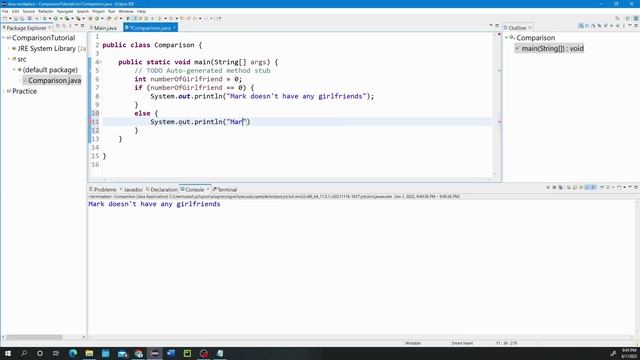This screenshot has width=640, height=360.
Task: Collapse the src folder node
Action: 9,59
